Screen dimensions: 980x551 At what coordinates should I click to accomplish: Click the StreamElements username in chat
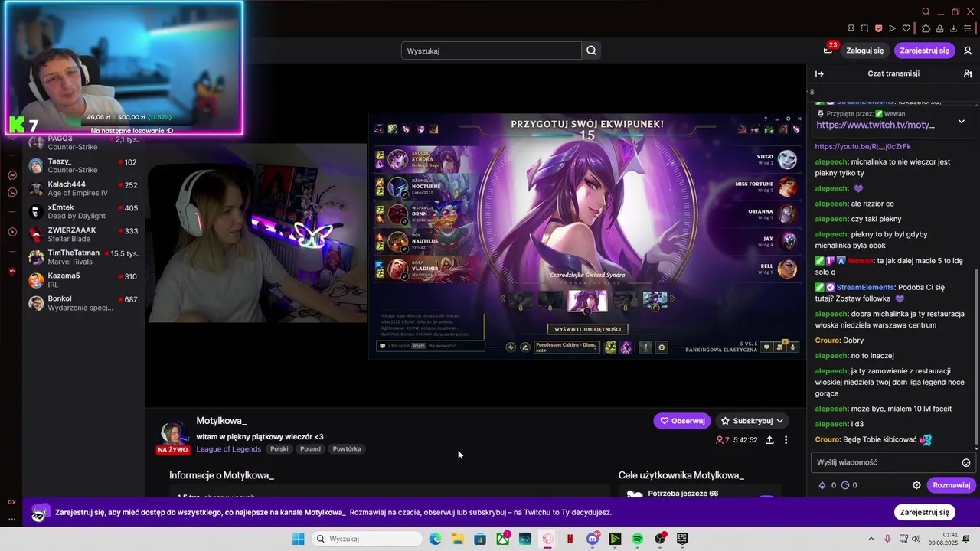pyautogui.click(x=865, y=287)
